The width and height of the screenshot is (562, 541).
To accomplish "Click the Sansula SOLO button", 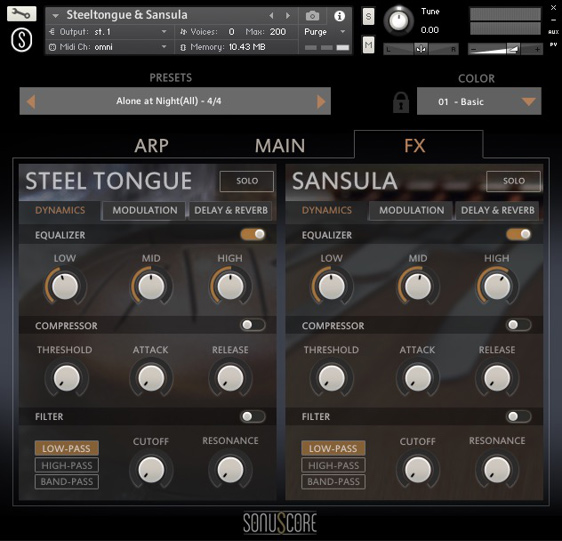I will click(513, 181).
